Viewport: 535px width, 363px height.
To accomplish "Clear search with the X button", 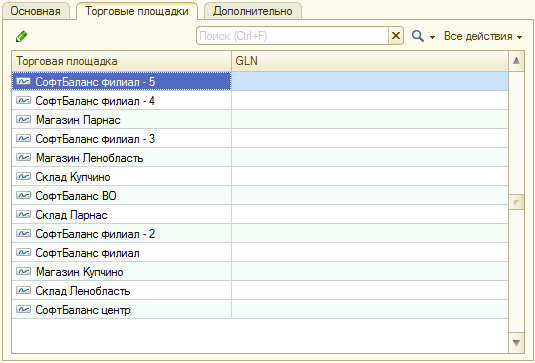I will 396,35.
